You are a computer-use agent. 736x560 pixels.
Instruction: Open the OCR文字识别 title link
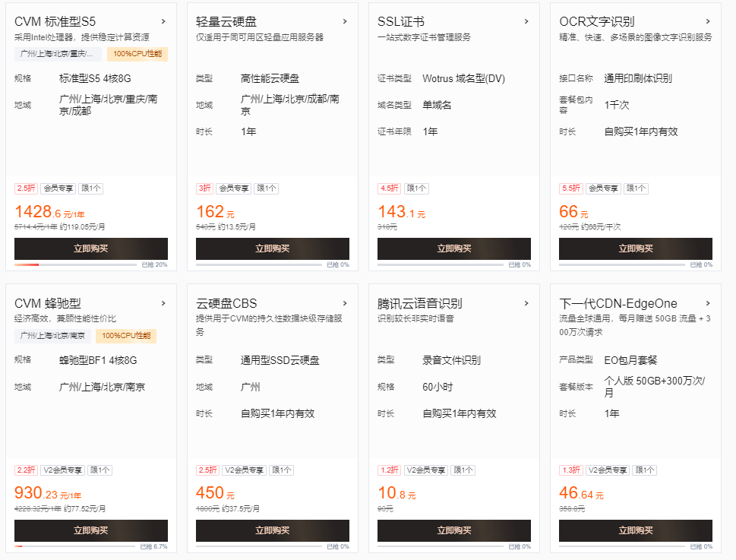pos(596,21)
